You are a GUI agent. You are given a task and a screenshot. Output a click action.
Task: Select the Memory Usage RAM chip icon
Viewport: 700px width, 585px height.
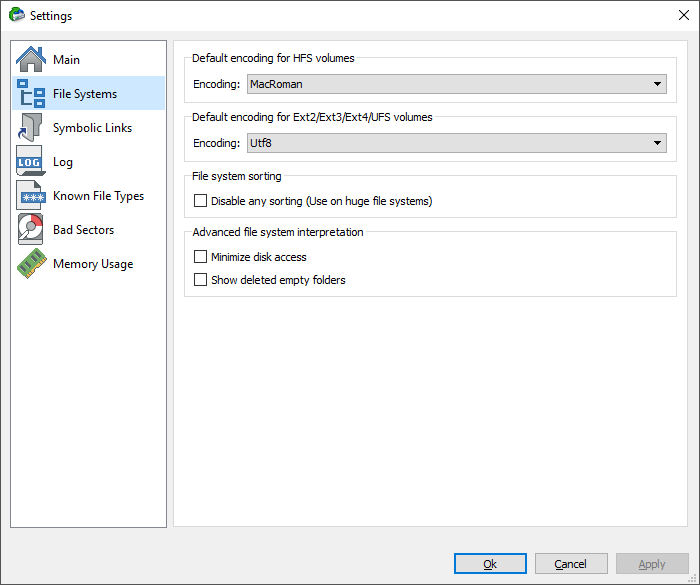coord(31,263)
